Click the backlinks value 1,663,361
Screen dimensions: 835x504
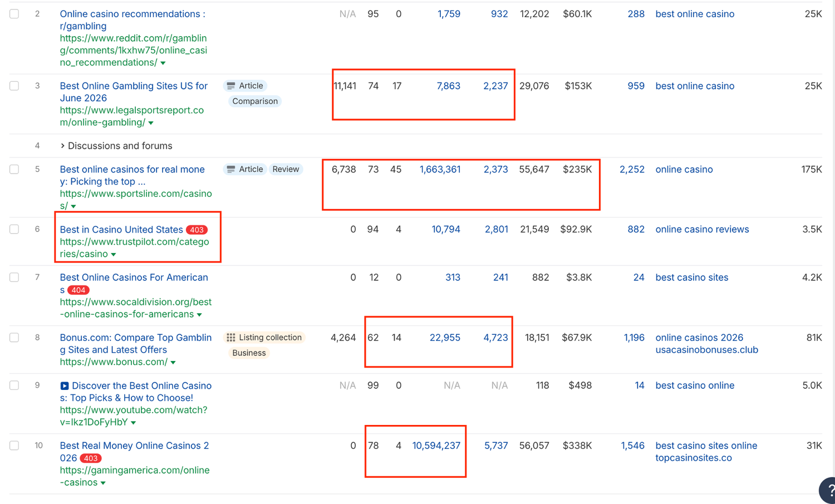[x=440, y=169]
